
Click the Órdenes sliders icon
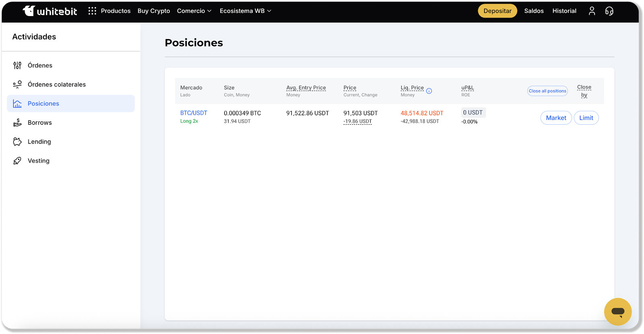pos(17,65)
